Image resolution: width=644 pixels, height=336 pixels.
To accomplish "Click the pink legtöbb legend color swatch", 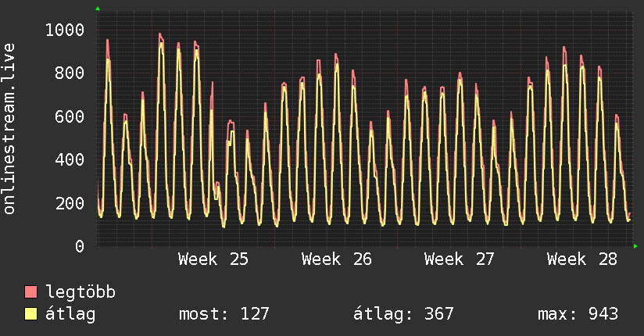I will point(30,291).
